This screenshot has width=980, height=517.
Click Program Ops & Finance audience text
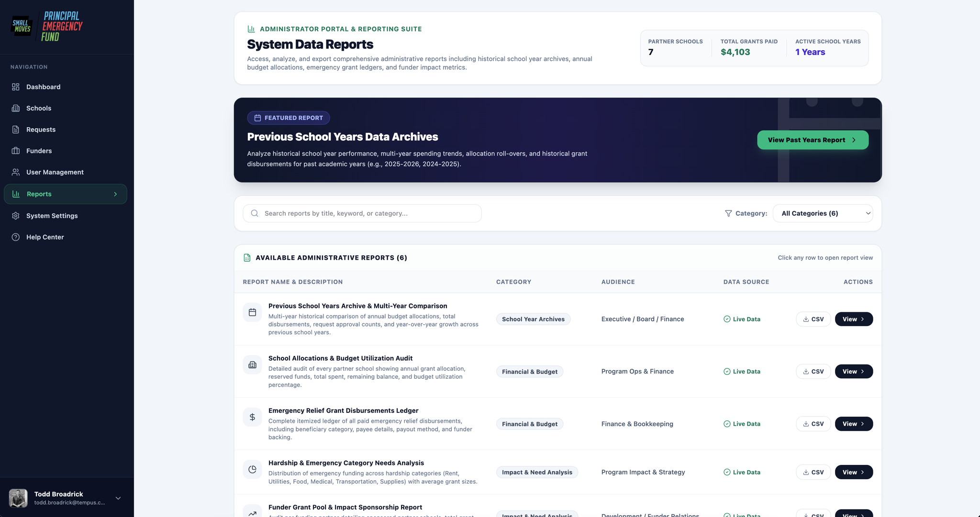click(x=637, y=372)
